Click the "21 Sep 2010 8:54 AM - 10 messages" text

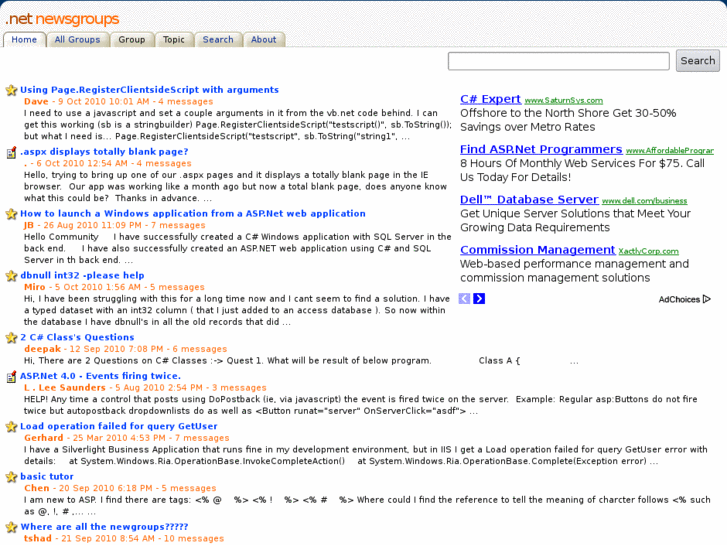click(x=143, y=539)
